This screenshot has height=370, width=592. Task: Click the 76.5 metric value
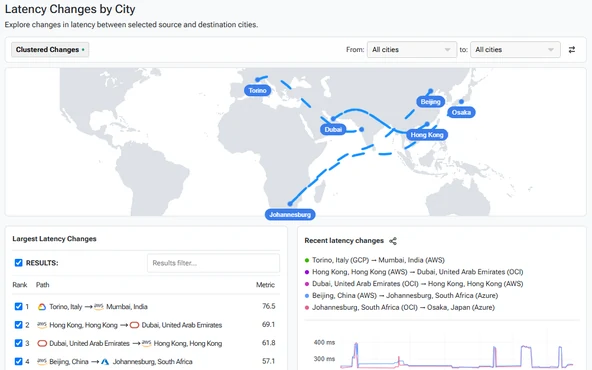tap(269, 306)
